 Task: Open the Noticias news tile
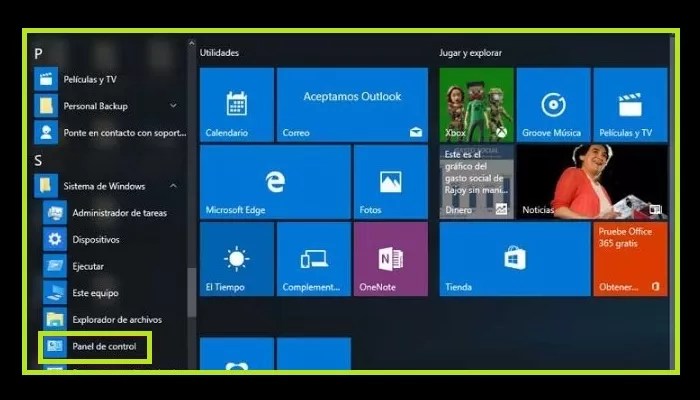tap(592, 182)
